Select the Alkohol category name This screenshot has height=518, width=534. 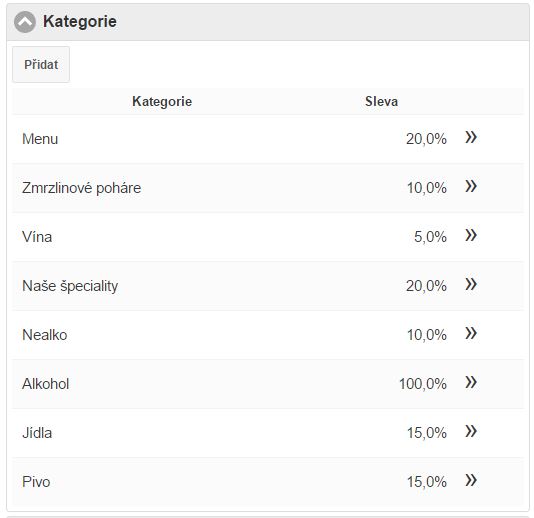tap(46, 384)
